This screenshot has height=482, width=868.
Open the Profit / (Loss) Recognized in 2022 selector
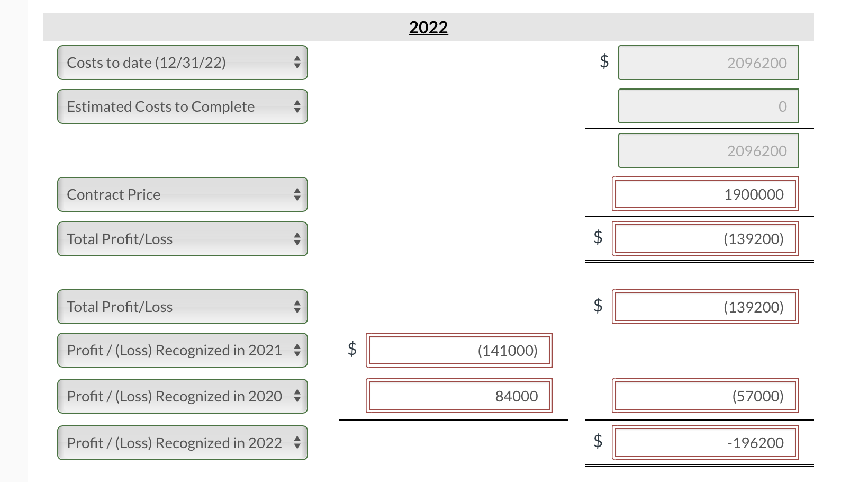[183, 442]
